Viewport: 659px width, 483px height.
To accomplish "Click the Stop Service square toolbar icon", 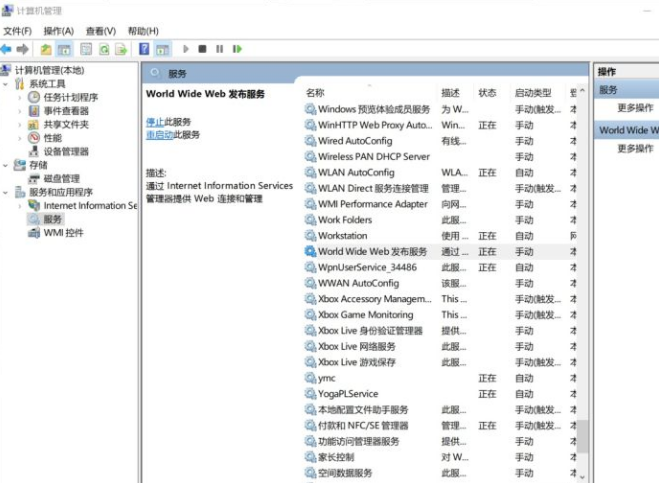I will [202, 48].
